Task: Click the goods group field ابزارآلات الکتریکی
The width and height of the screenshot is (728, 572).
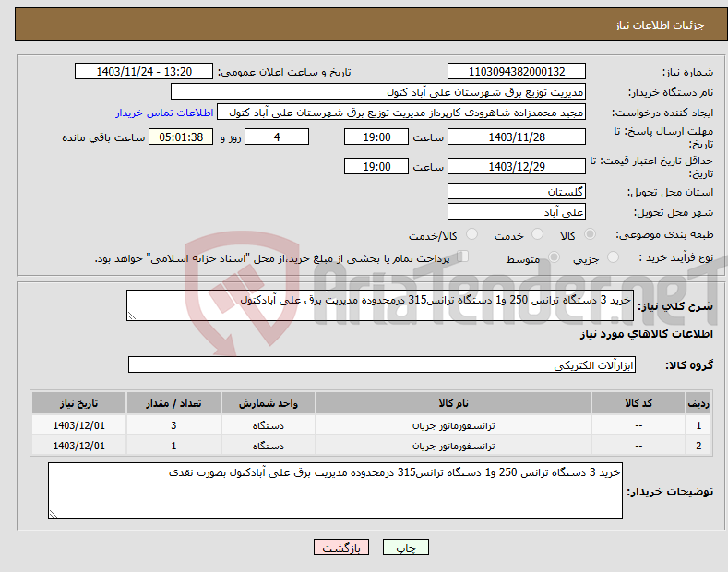Action: click(x=382, y=365)
